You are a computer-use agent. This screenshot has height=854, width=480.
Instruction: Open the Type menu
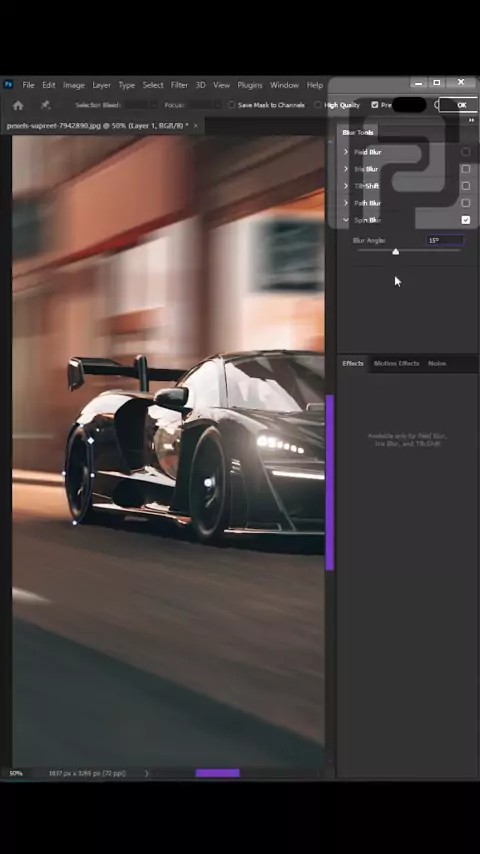pos(126,85)
